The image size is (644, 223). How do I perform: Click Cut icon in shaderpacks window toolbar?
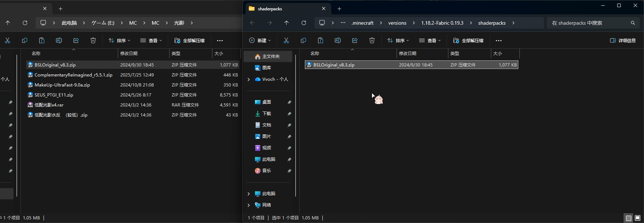286,40
